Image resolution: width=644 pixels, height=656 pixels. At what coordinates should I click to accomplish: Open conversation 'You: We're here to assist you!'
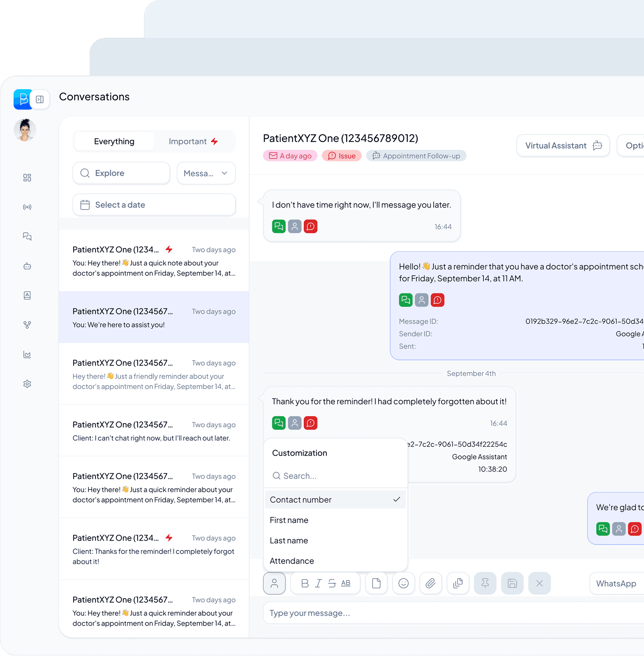(154, 317)
